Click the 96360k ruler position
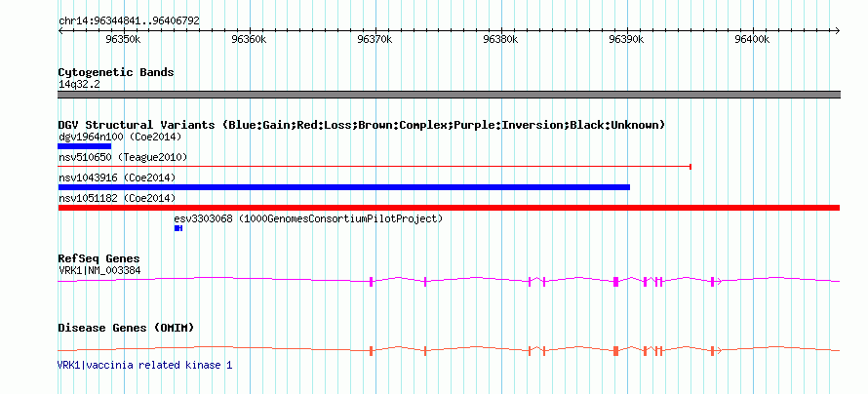This screenshot has width=868, height=394. (250, 39)
